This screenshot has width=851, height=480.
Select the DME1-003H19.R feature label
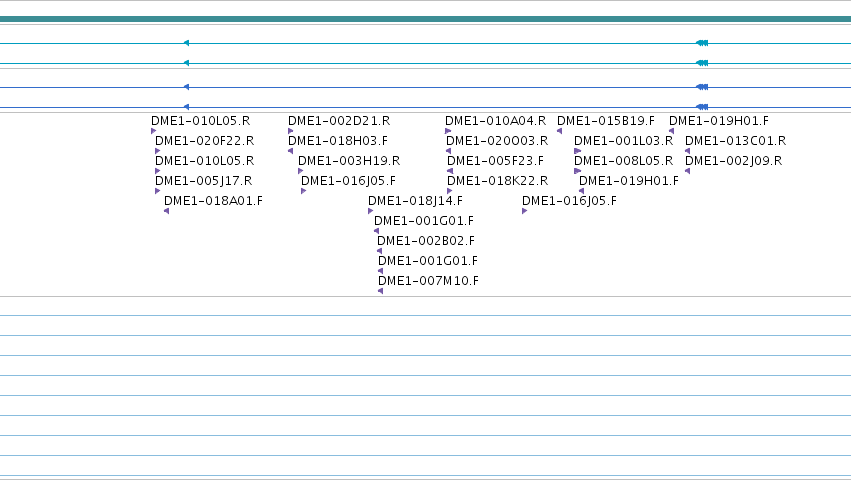coord(349,161)
